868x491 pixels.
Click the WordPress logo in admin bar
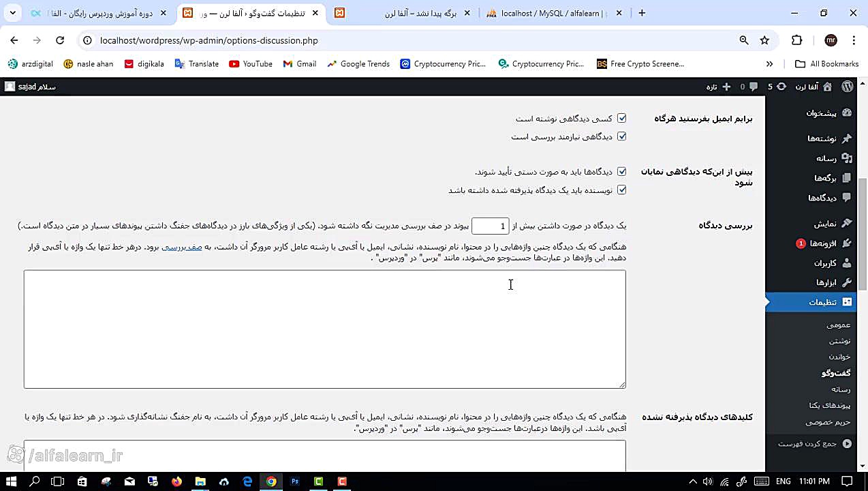click(847, 87)
